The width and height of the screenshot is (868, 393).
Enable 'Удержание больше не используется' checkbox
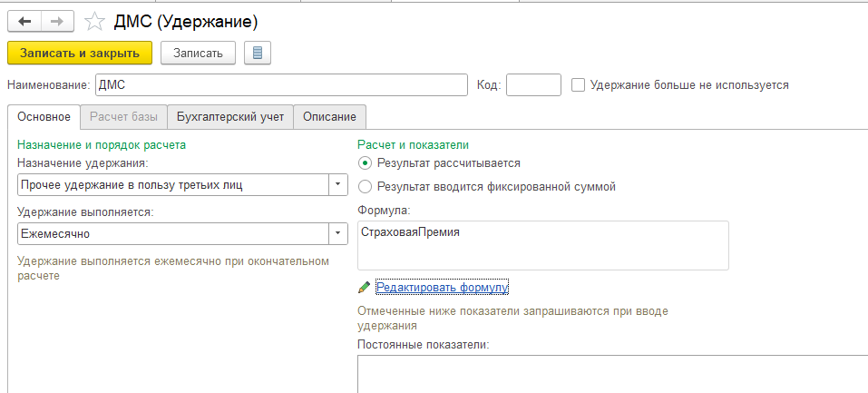coord(578,85)
